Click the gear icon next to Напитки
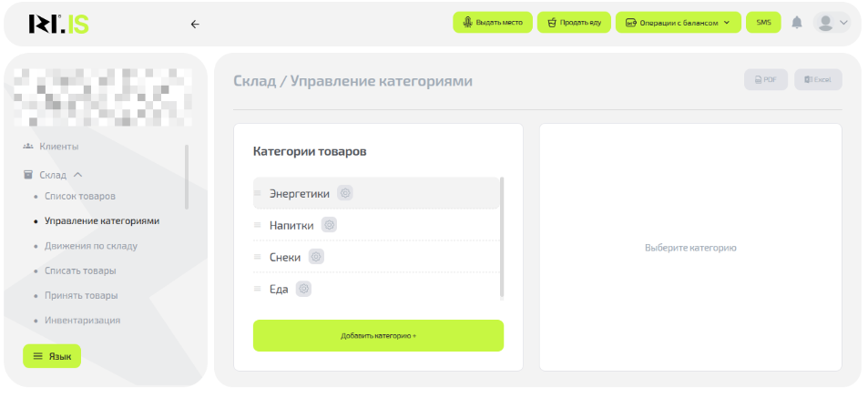The image size is (868, 398). click(330, 225)
